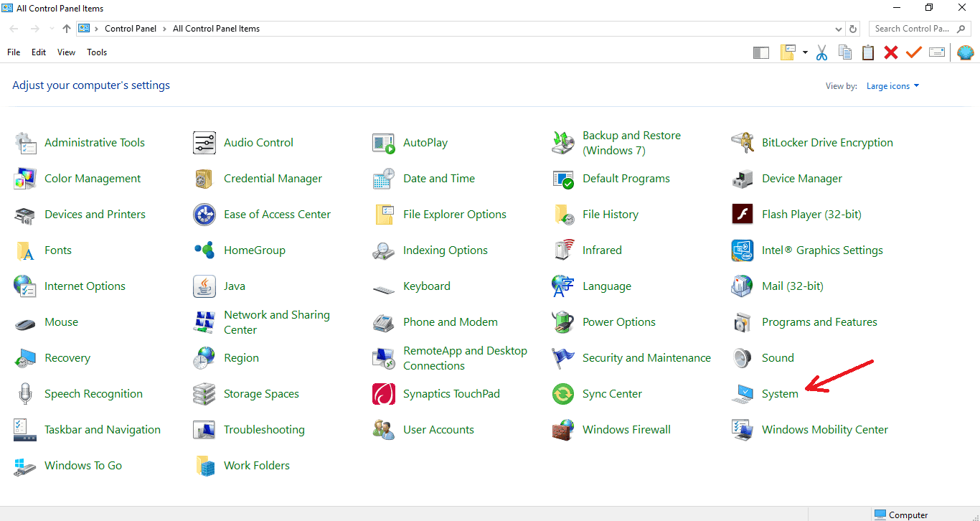Open Flash Player (32-bit) settings

(x=796, y=215)
